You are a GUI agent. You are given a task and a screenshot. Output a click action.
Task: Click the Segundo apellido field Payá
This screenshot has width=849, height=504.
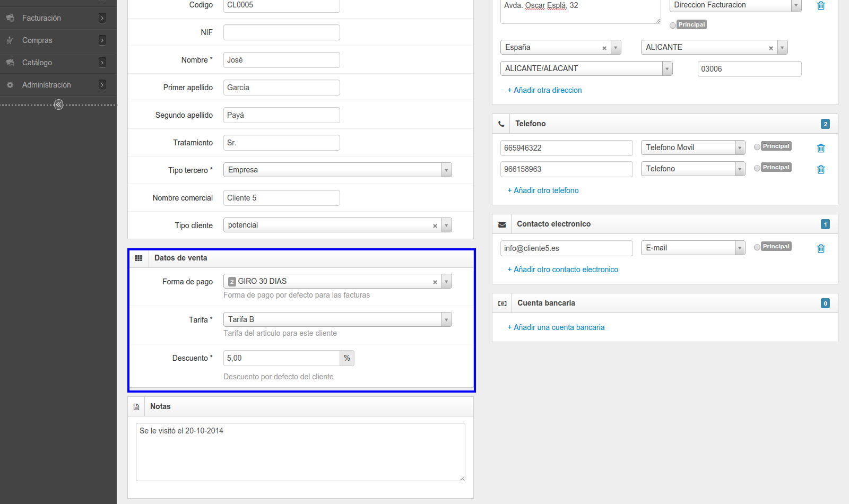pos(282,115)
